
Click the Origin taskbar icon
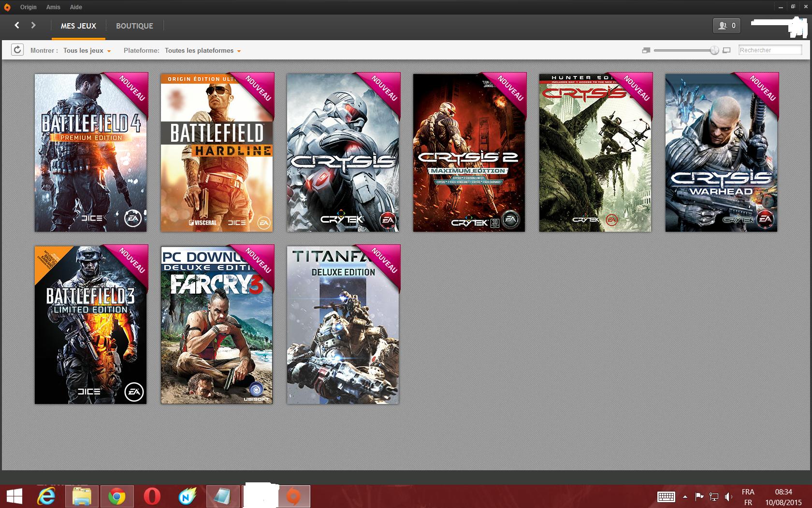(294, 496)
